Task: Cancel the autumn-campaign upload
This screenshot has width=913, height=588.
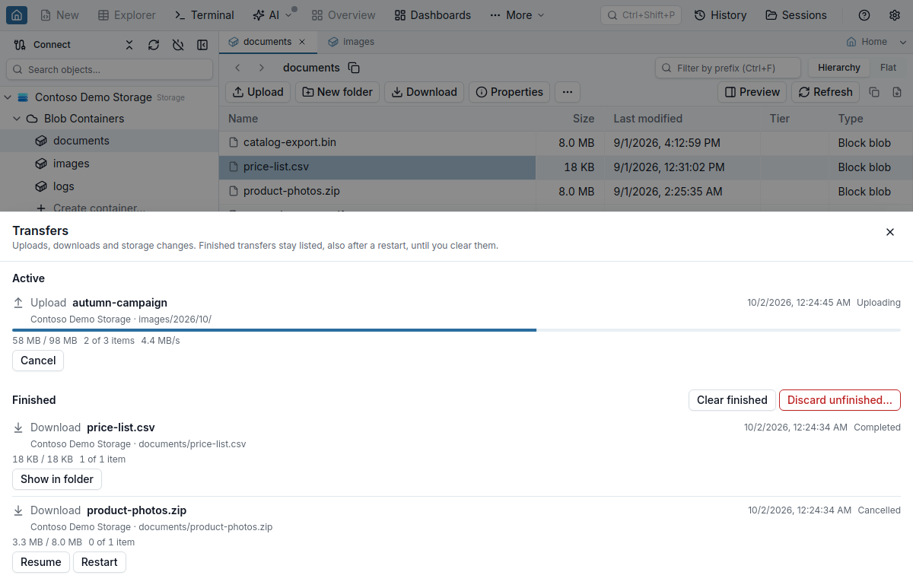Action: pyautogui.click(x=38, y=361)
